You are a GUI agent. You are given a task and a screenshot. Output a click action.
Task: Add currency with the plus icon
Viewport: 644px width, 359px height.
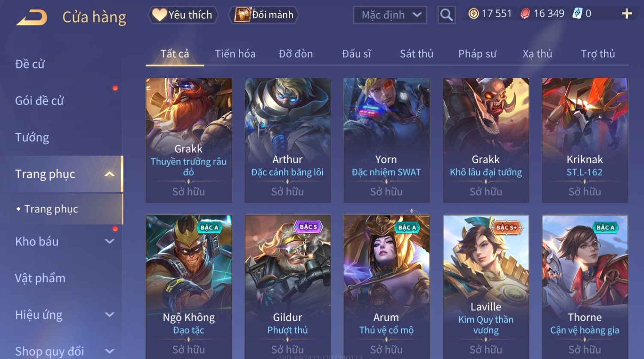626,14
